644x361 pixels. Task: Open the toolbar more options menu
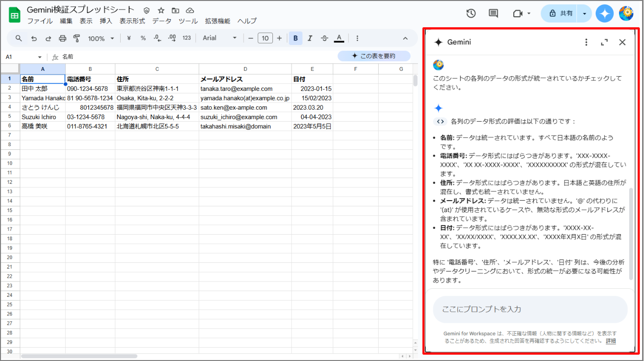pos(357,38)
